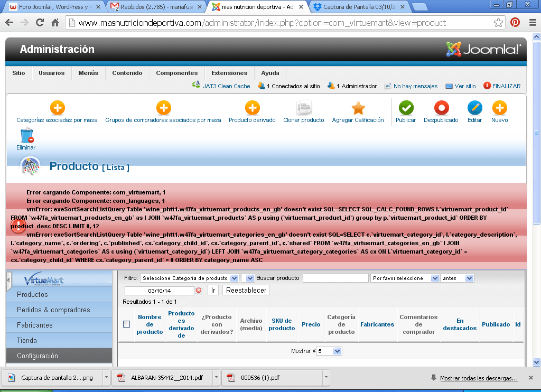Sort by Precio column header

pos(311,324)
